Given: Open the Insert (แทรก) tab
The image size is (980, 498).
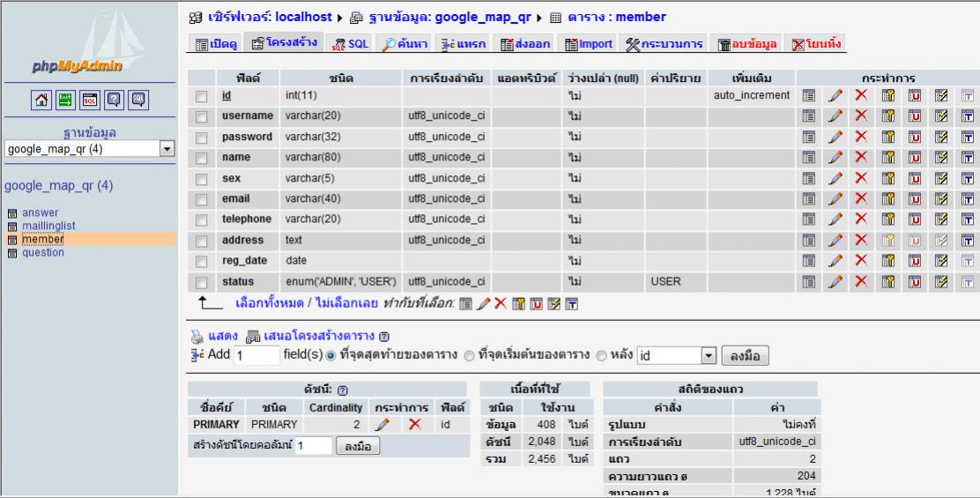Looking at the screenshot, I should pos(463,44).
